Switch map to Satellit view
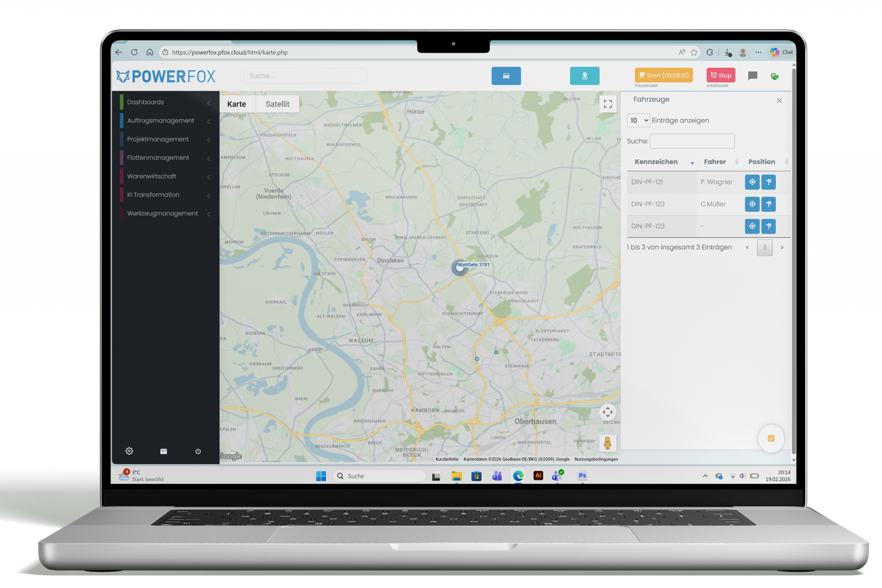Viewport: 882px width, 588px height. pyautogui.click(x=277, y=104)
